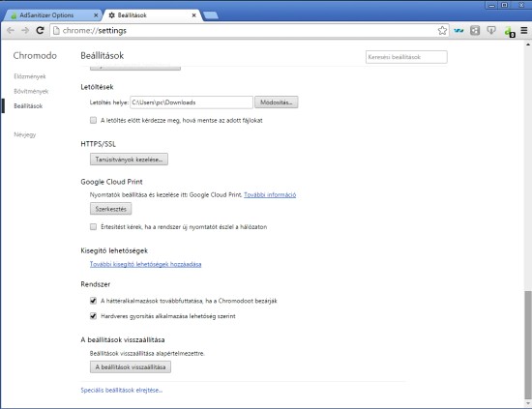Open Tanúsítványok kezelése button
This screenshot has width=532, height=409.
click(129, 160)
